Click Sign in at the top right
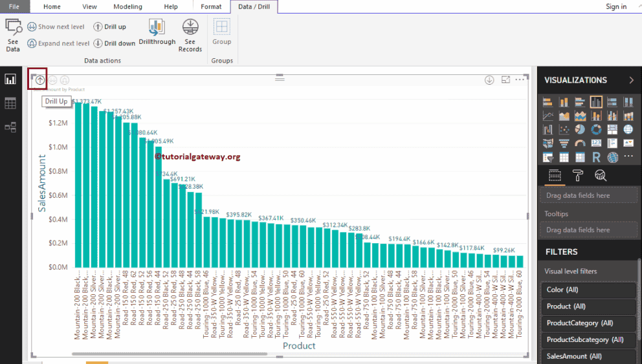The width and height of the screenshot is (642, 364). coord(615,6)
